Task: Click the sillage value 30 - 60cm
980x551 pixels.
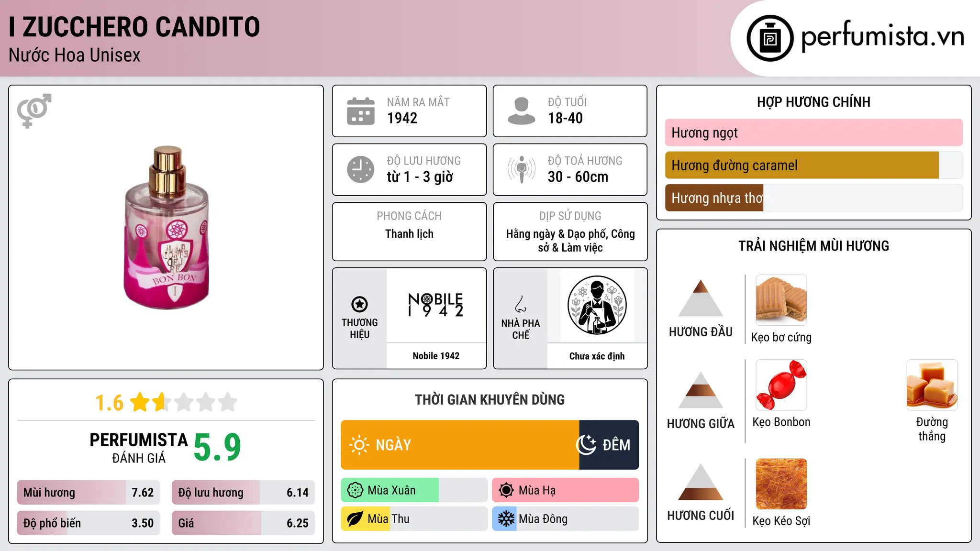Action: (x=578, y=177)
